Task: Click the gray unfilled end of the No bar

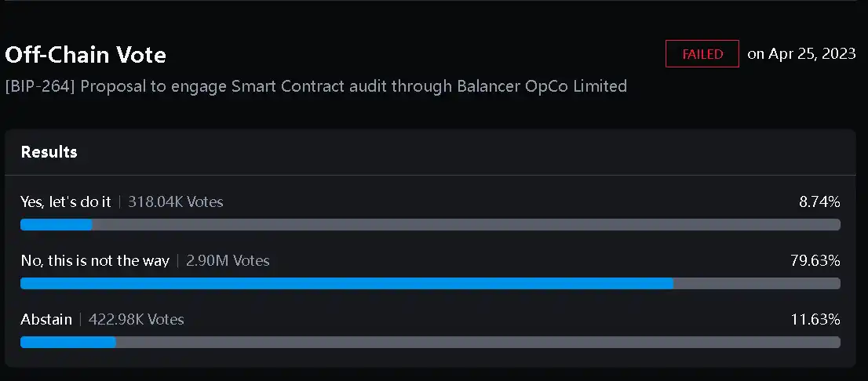Action: (757, 284)
